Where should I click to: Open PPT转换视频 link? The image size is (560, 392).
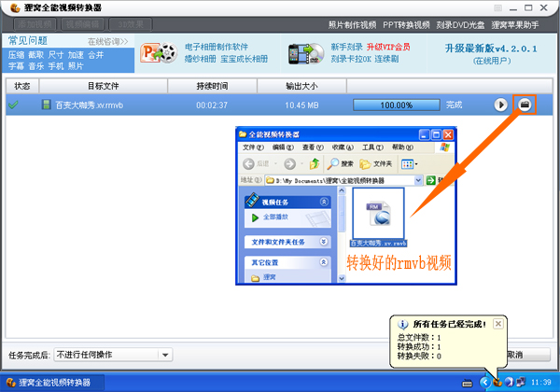(406, 25)
